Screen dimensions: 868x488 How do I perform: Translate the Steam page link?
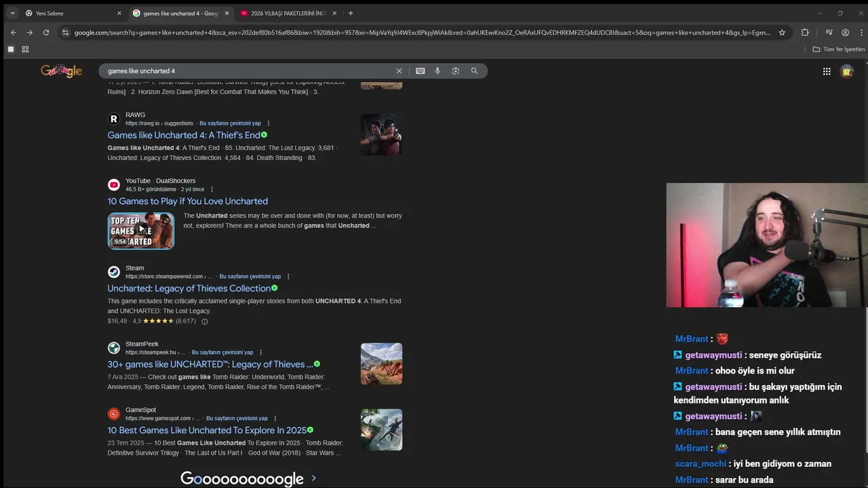point(250,277)
